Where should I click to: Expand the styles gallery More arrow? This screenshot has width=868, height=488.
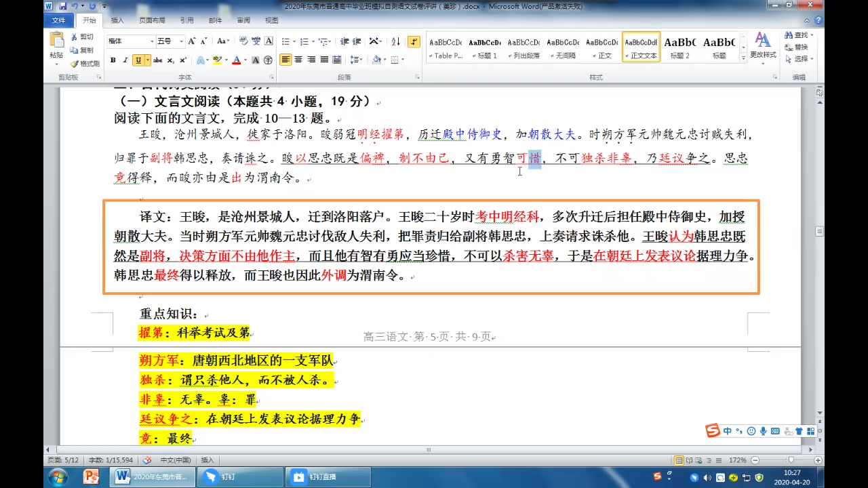tap(743, 58)
